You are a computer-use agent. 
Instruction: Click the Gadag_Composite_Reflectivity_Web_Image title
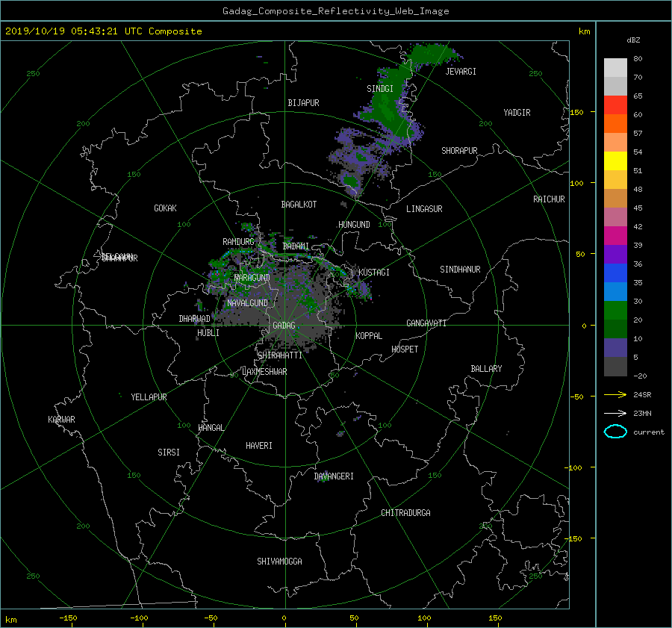[335, 11]
